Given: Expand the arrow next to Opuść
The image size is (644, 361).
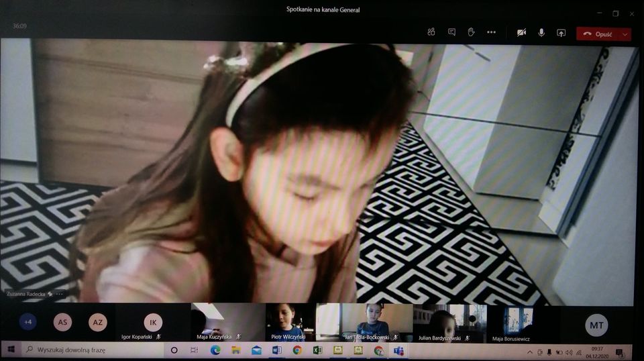Looking at the screenshot, I should 625,34.
